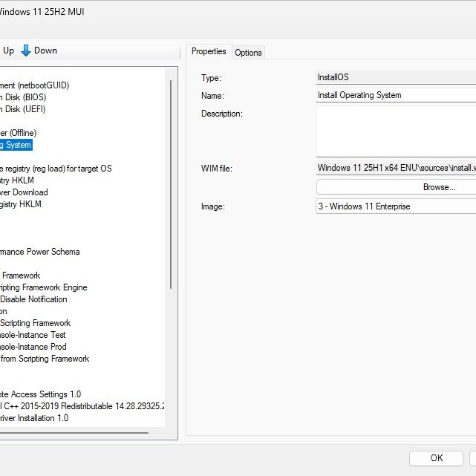Image resolution: width=476 pixels, height=476 pixels.
Task: Select the Properties tab
Action: click(209, 51)
